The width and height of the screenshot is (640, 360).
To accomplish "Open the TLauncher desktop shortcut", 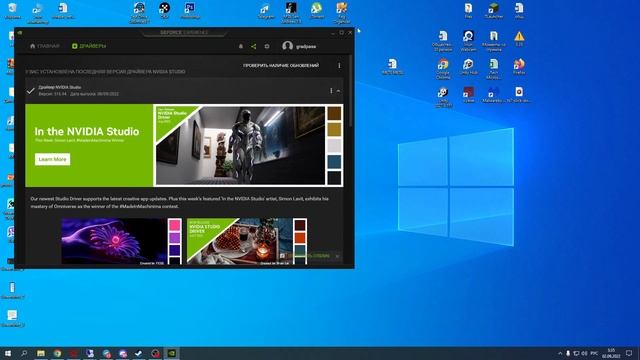I will (494, 11).
